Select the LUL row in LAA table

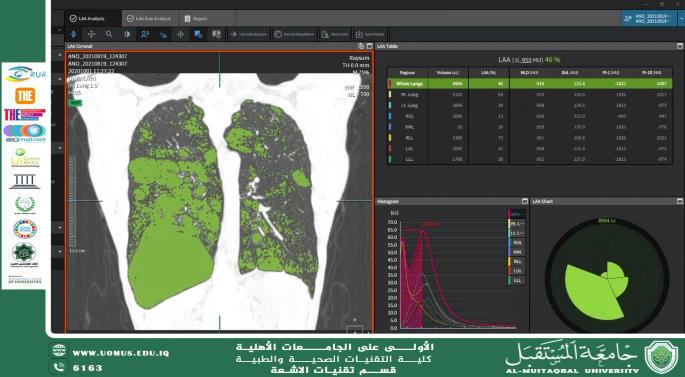529,149
